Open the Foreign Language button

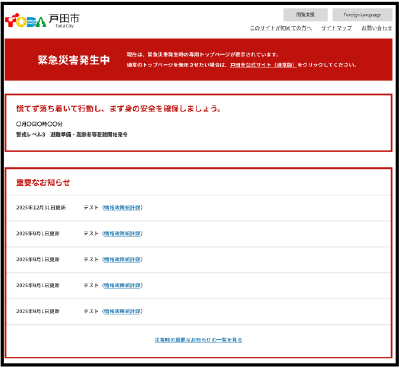(362, 15)
